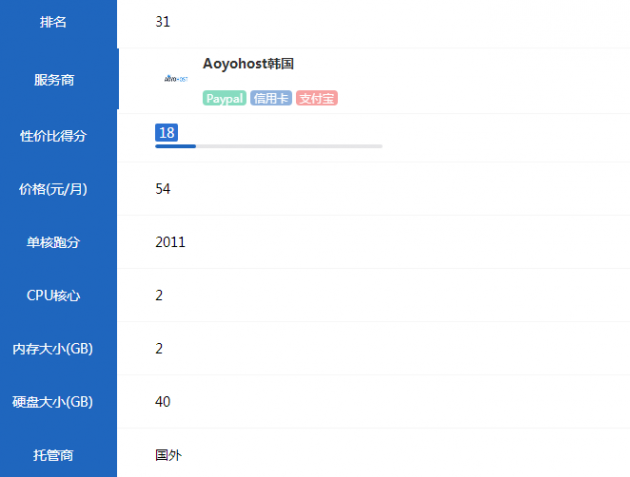Click the red 支付宝 payment tag
This screenshot has height=477, width=630.
(x=317, y=98)
